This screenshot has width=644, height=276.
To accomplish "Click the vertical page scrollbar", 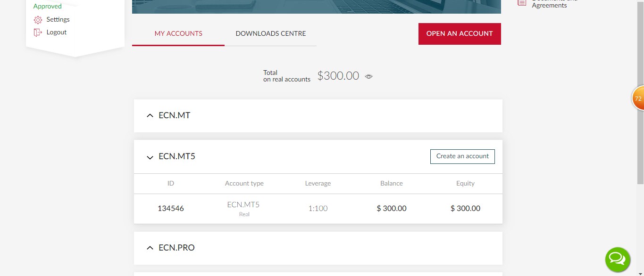I will tap(640, 92).
